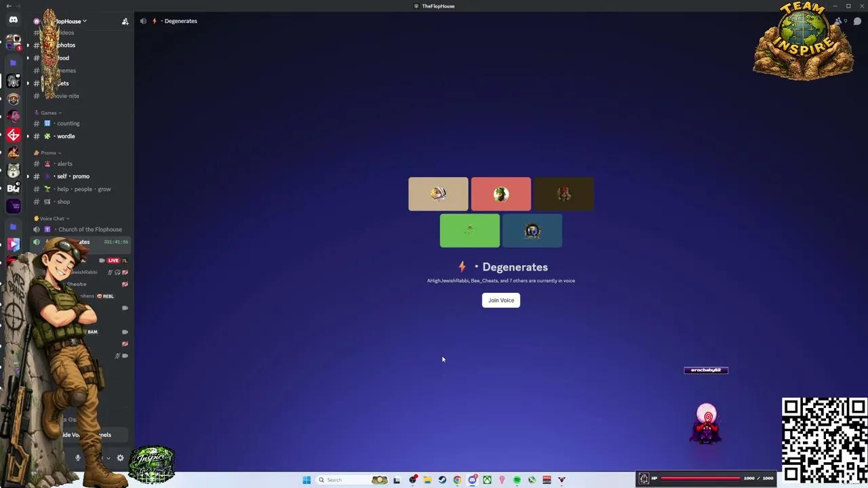The height and width of the screenshot is (488, 868).
Task: Open the red diamond logo server
Action: [13, 135]
